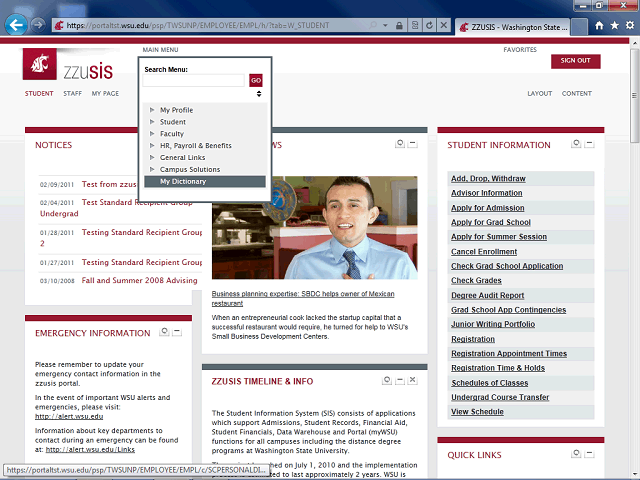
Task: Minimize Student Information pagelet
Action: [589, 144]
